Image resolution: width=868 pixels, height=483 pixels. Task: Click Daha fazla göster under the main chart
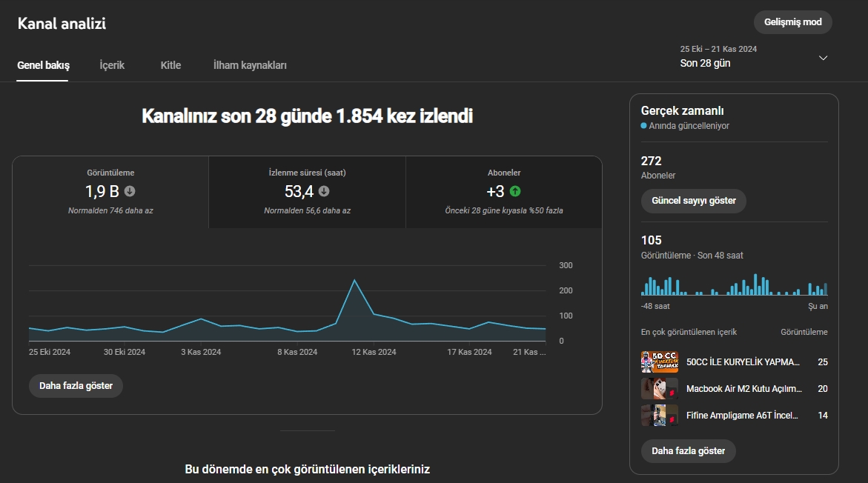[76, 386]
